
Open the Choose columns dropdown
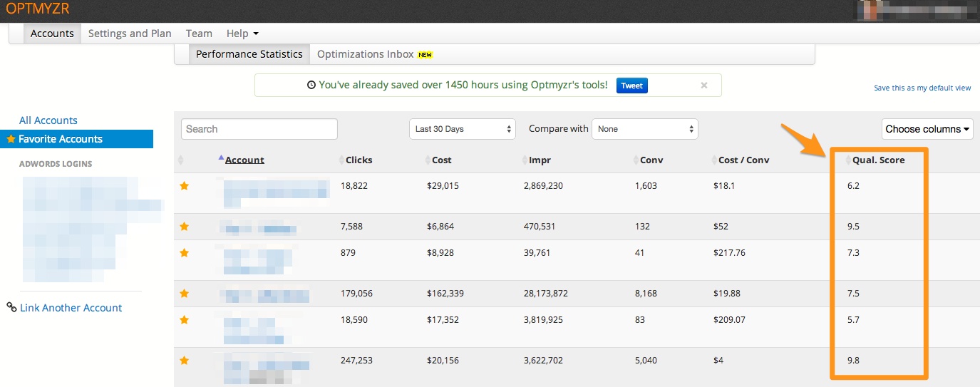(x=927, y=129)
